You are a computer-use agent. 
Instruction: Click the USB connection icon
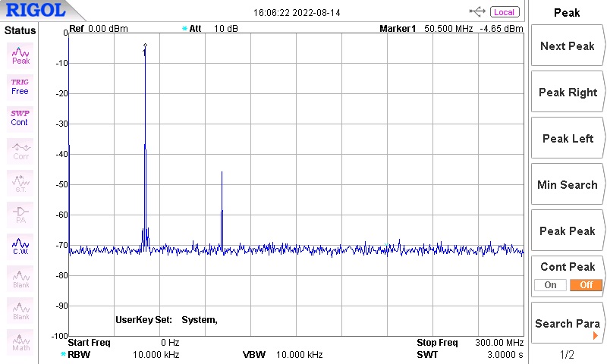click(477, 11)
